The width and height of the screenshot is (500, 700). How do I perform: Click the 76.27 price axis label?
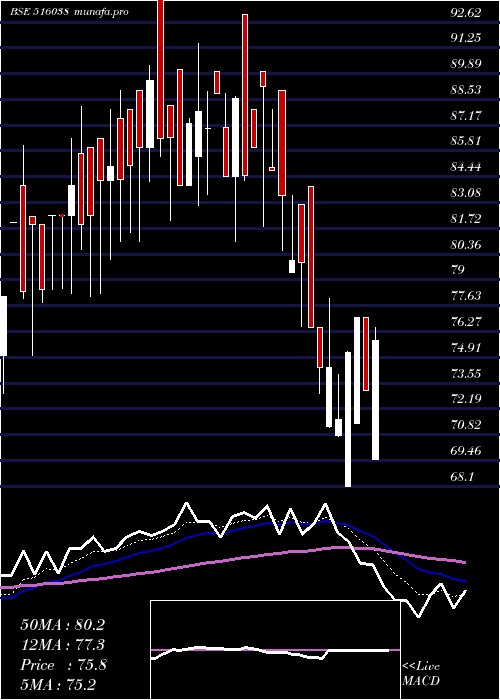point(466,322)
